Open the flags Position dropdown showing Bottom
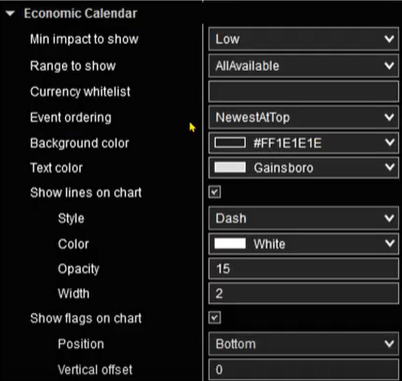This screenshot has width=402, height=381. 303,344
